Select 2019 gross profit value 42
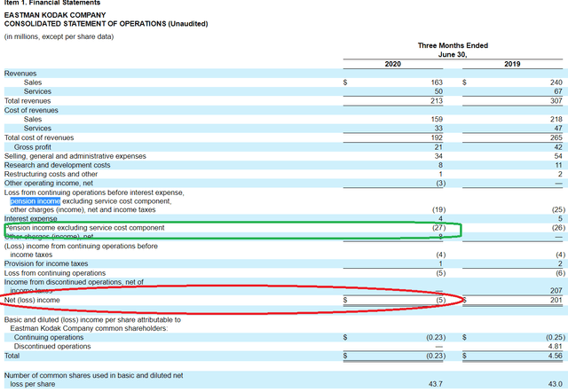The height and width of the screenshot is (392, 568). pyautogui.click(x=558, y=147)
